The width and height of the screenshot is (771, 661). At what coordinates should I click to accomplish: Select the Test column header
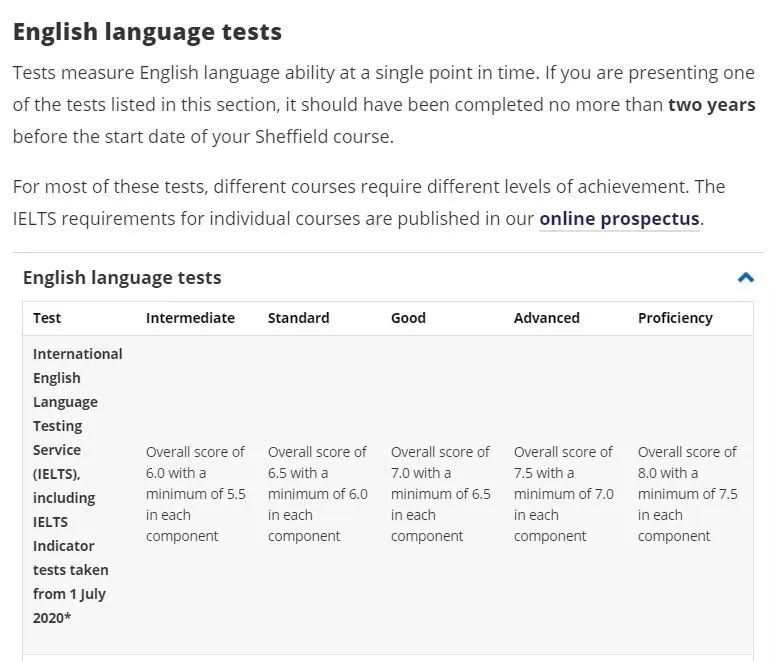coord(47,318)
